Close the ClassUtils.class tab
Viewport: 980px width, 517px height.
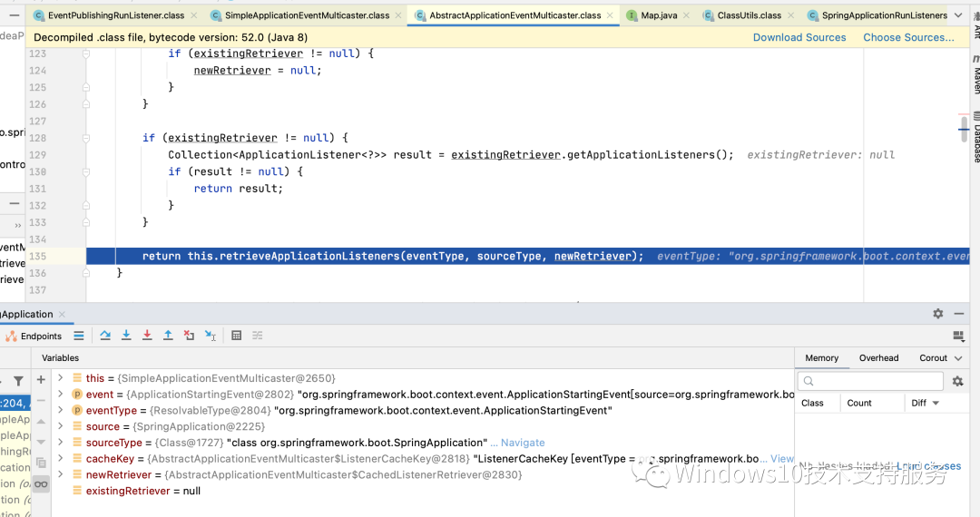(x=790, y=15)
